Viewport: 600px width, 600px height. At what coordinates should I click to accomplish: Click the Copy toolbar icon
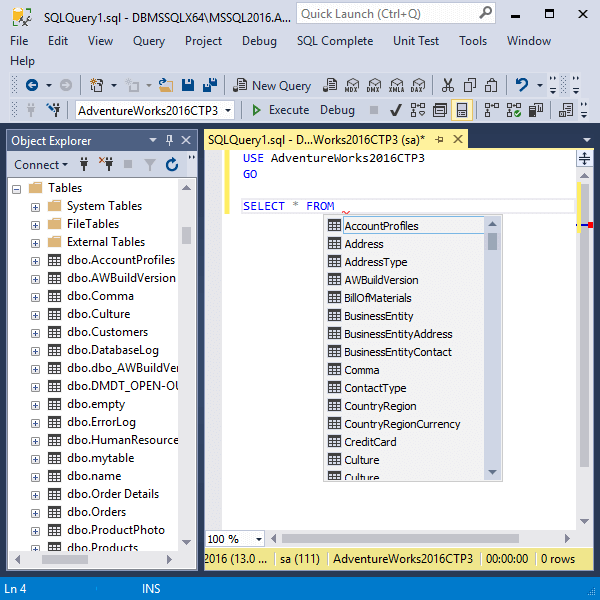[x=470, y=85]
